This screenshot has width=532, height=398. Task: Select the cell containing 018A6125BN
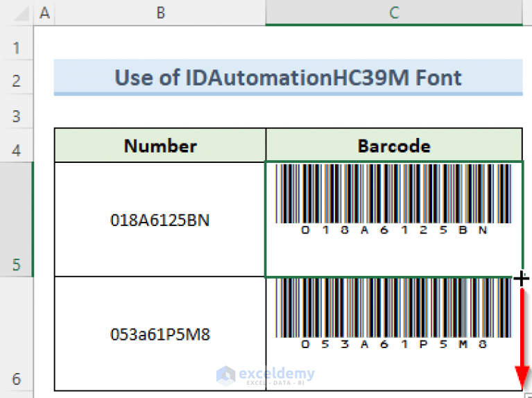click(x=160, y=220)
